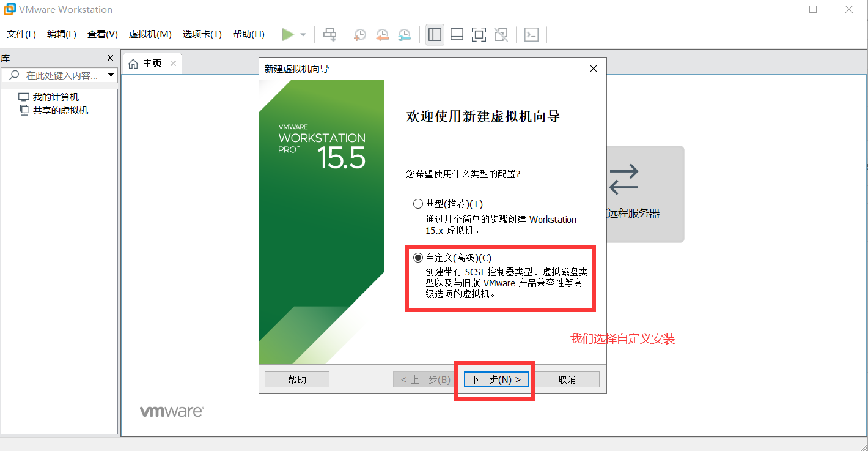868x451 pixels.
Task: Click the send Ctrl+Alt+Del toolbar icon
Action: pyautogui.click(x=329, y=35)
